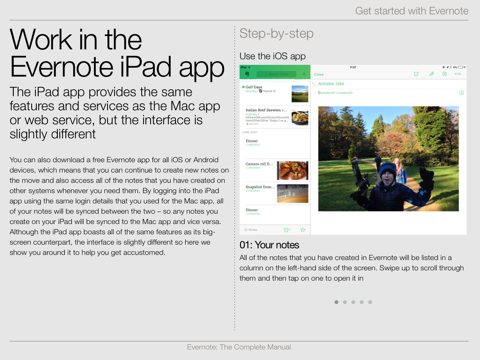Click the 'Get started with Evernote' header
Image resolution: width=480 pixels, height=360 pixels.
point(412,11)
